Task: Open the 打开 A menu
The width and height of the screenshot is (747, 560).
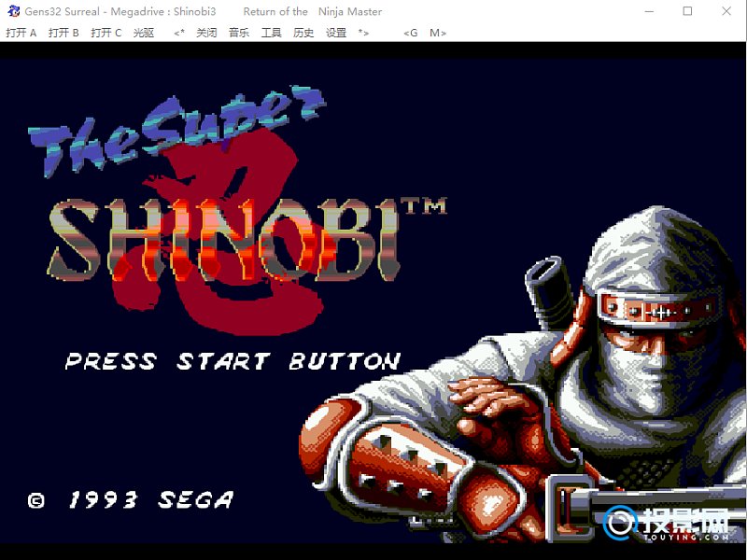Action: point(21,33)
